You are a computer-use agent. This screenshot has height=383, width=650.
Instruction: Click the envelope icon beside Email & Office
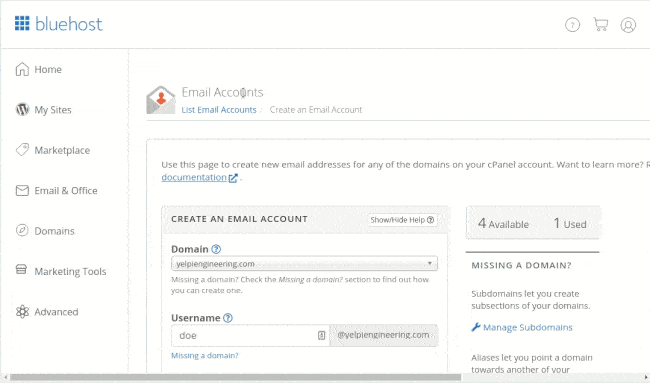pyautogui.click(x=22, y=190)
